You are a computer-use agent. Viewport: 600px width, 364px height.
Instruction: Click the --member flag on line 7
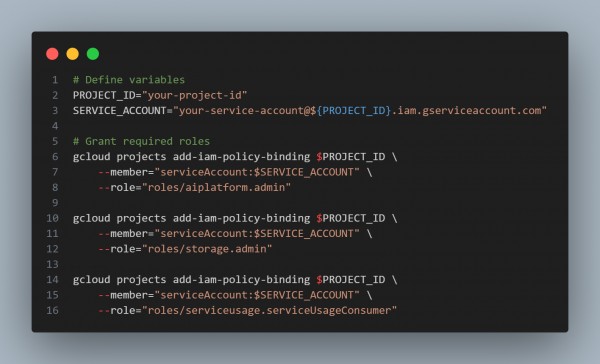[123, 172]
